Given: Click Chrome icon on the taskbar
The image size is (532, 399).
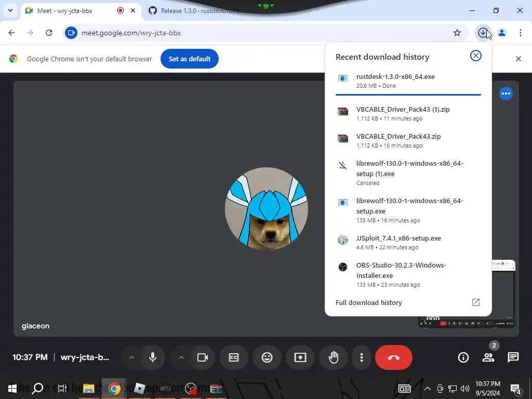Looking at the screenshot, I should pos(114,389).
